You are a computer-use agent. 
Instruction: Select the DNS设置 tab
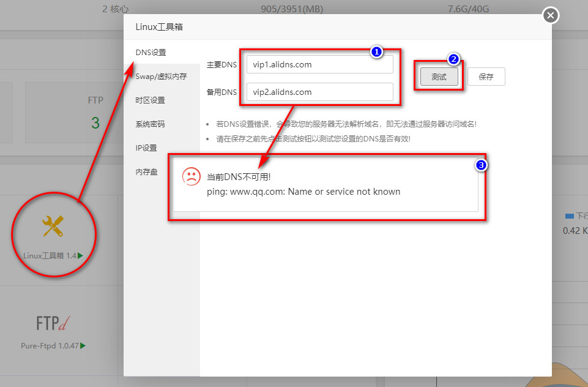(x=151, y=53)
